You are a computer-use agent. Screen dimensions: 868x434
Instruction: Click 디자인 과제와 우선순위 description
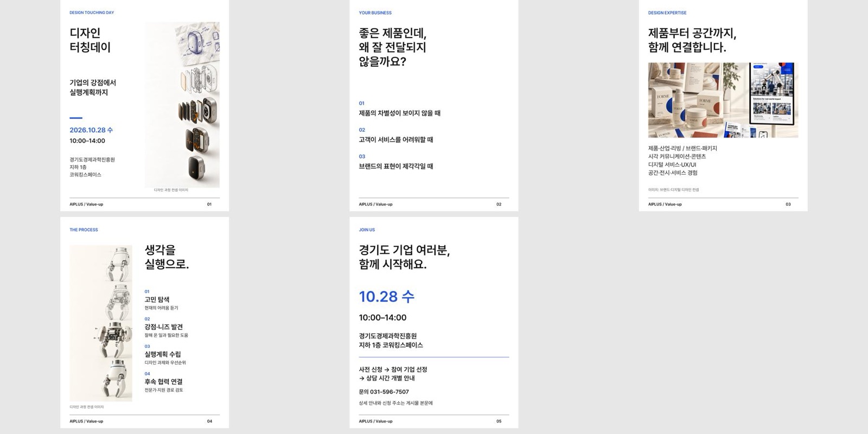coord(165,362)
